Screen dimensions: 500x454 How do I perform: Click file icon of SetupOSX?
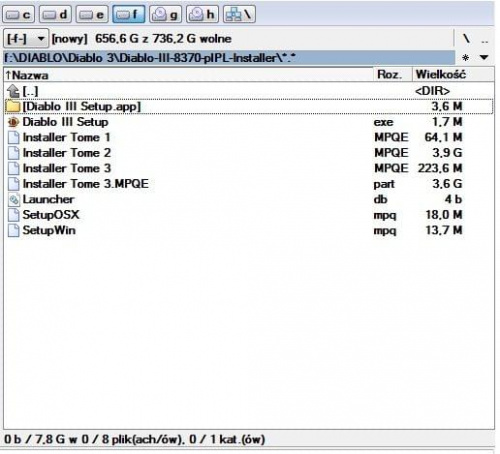tap(13, 215)
